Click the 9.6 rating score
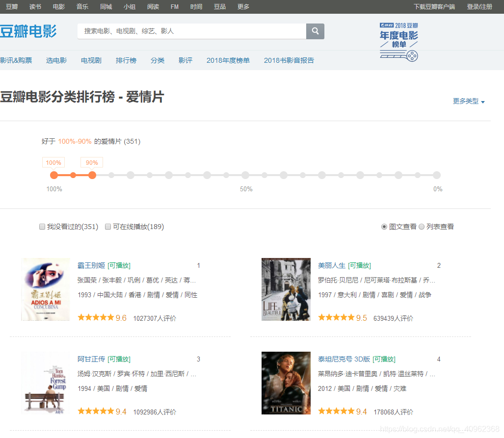The width and height of the screenshot is (504, 438). [121, 318]
